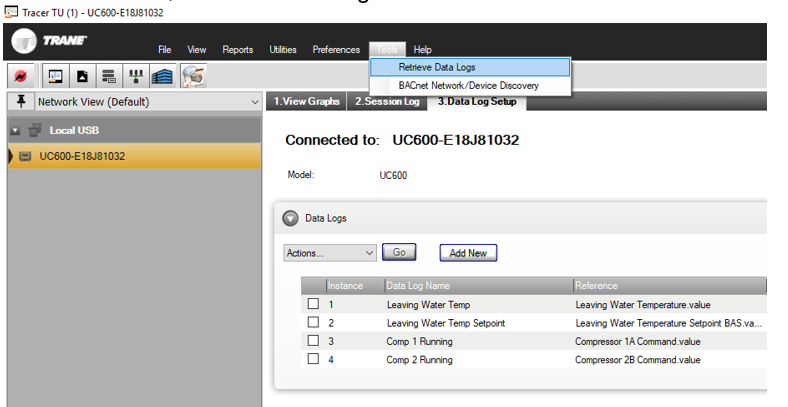
Task: Open the File menu
Action: pos(164,49)
